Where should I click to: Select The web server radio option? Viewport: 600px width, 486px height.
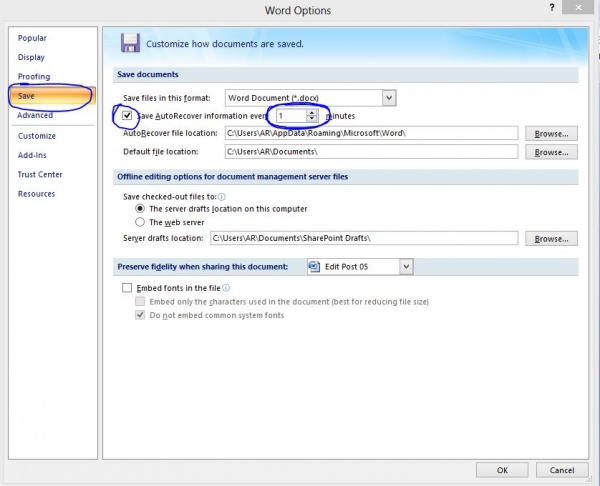click(140, 222)
